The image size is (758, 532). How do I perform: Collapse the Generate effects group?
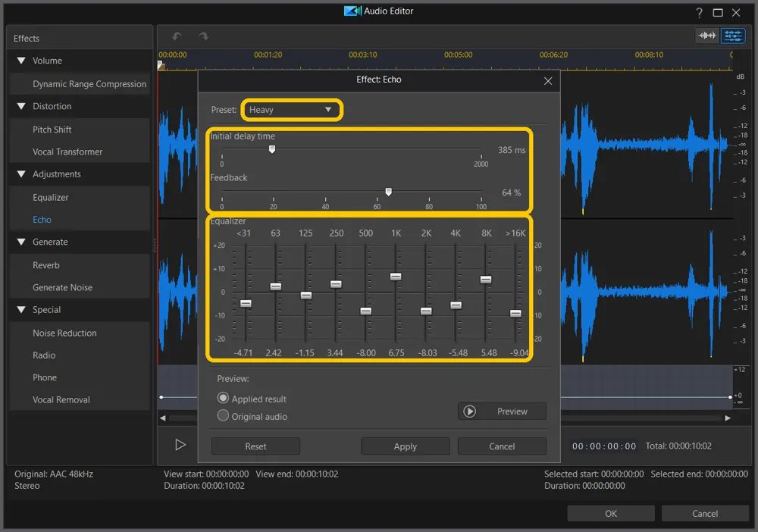point(20,242)
